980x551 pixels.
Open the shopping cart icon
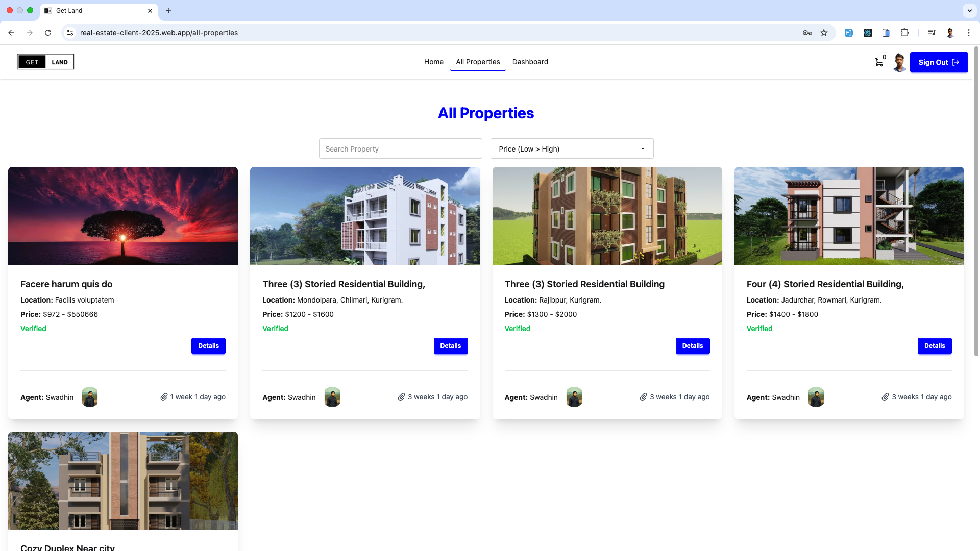click(879, 62)
